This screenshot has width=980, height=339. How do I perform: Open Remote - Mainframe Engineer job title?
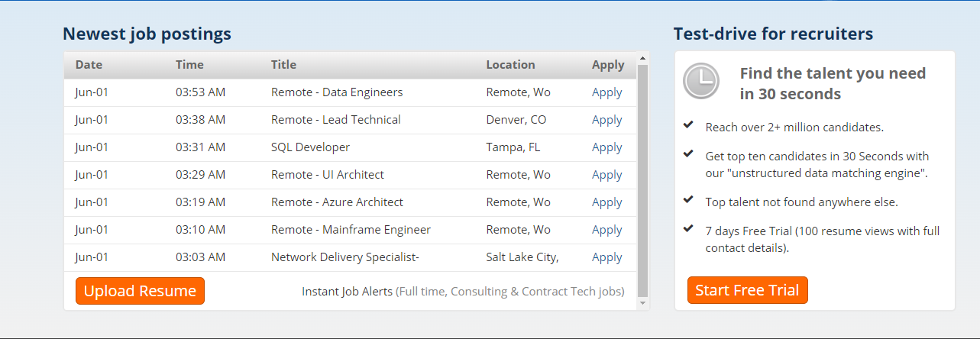(351, 230)
